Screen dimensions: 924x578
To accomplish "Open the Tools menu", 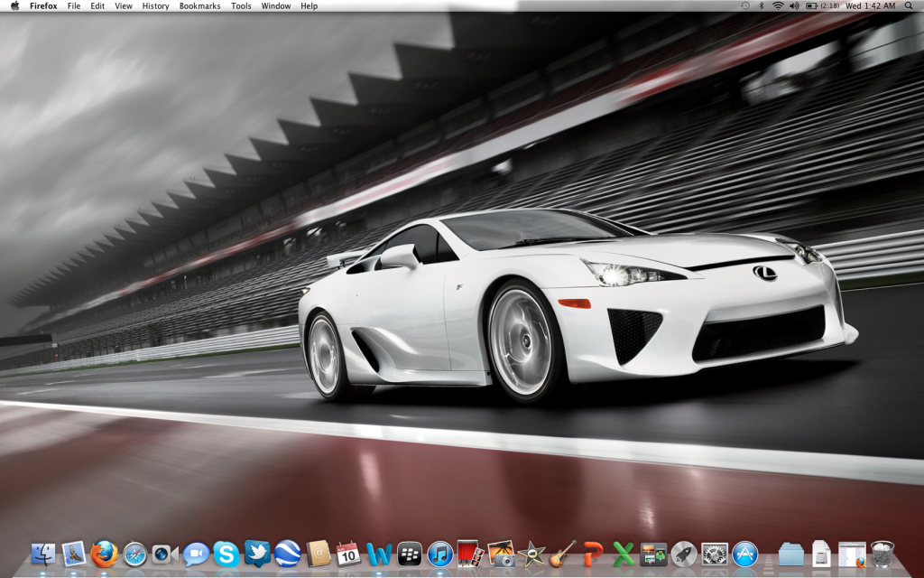I will click(x=241, y=6).
